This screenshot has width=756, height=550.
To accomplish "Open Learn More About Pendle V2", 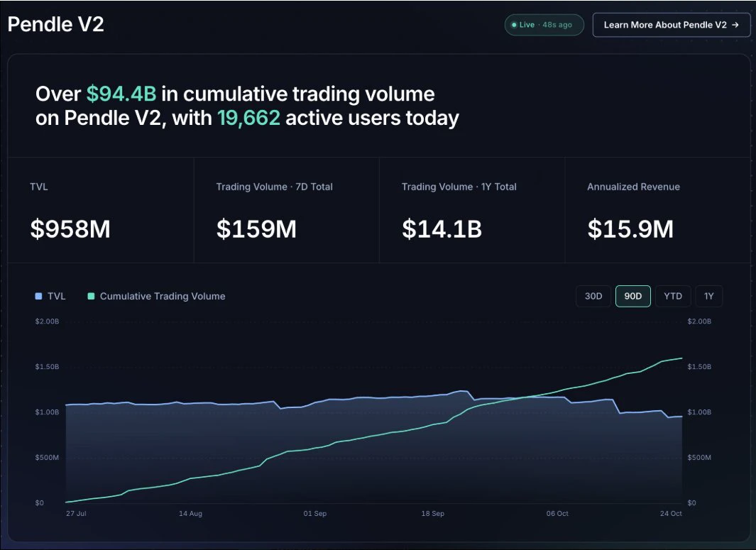I will pos(671,25).
